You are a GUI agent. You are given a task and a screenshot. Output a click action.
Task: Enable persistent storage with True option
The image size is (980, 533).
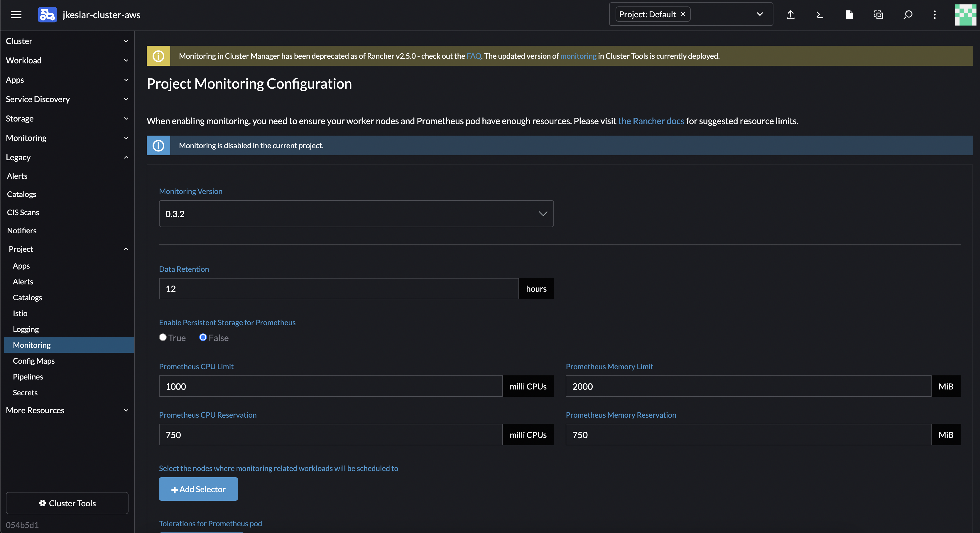[163, 338]
